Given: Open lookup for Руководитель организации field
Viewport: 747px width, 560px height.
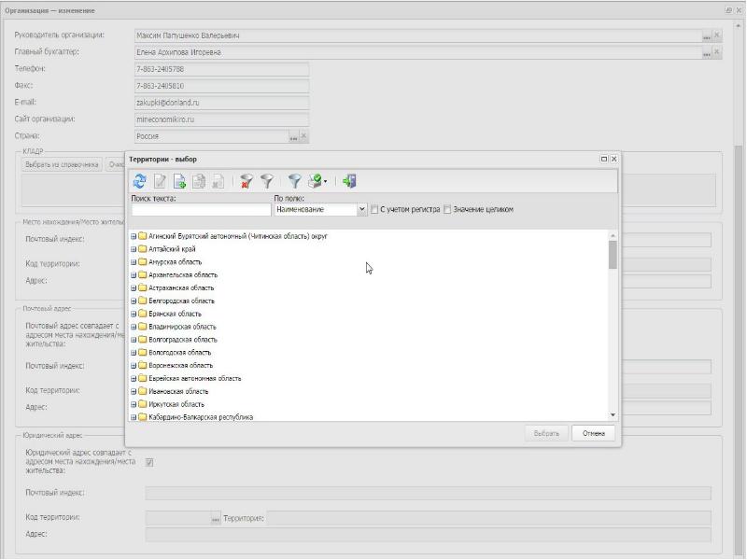Looking at the screenshot, I should 707,36.
